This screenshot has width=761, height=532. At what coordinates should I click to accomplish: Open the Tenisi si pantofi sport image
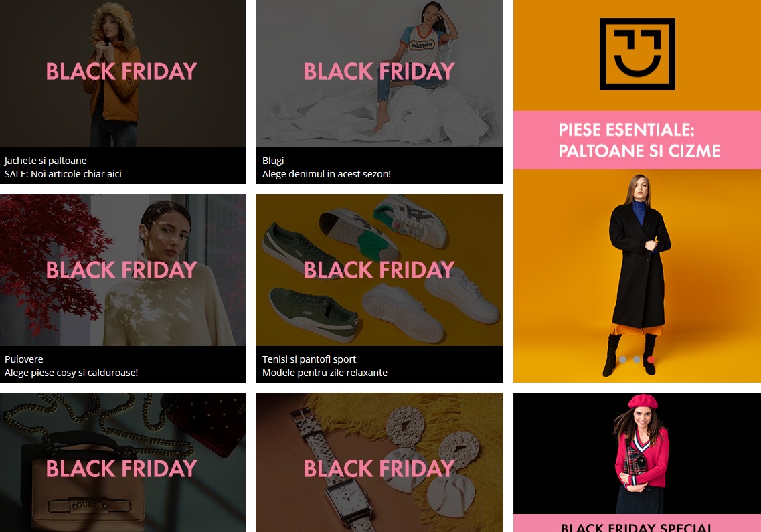pos(379,270)
